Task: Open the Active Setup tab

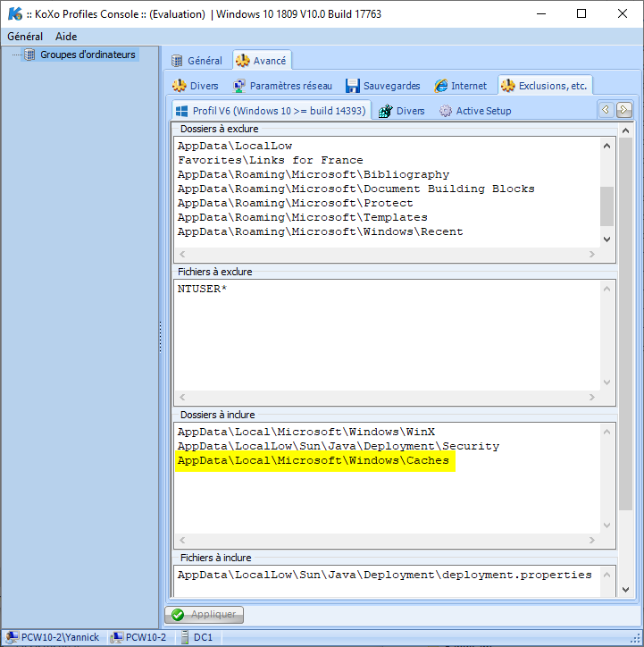Action: [x=475, y=111]
